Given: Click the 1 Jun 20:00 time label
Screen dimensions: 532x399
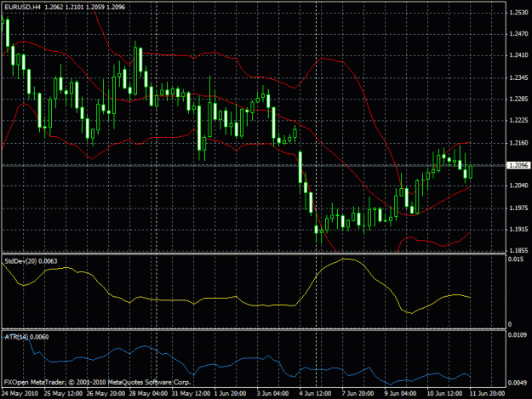Looking at the screenshot, I should pos(230,394).
